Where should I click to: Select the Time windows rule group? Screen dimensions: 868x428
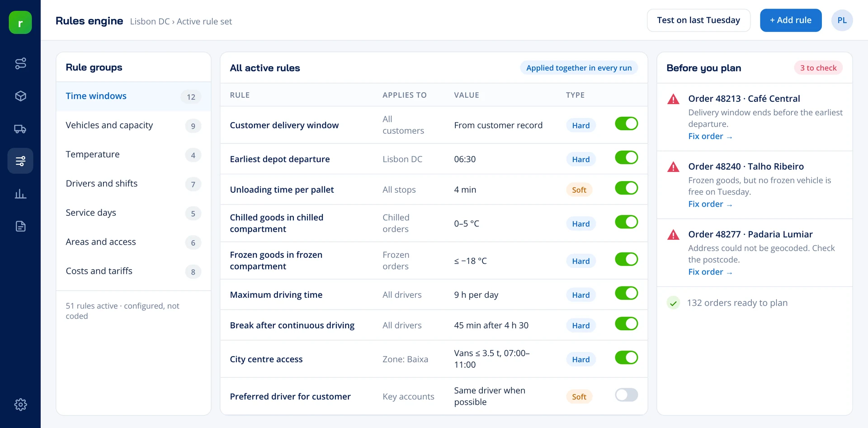point(133,96)
